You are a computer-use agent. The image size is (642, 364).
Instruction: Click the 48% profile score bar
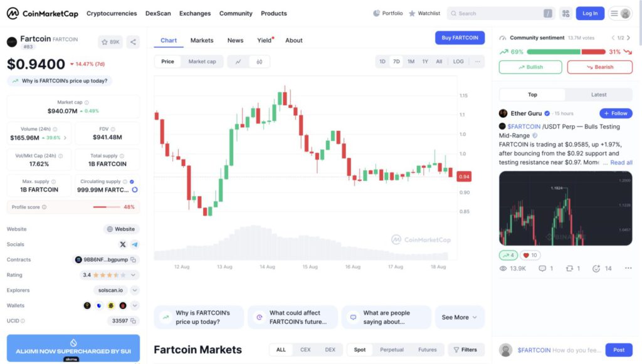[105, 207]
